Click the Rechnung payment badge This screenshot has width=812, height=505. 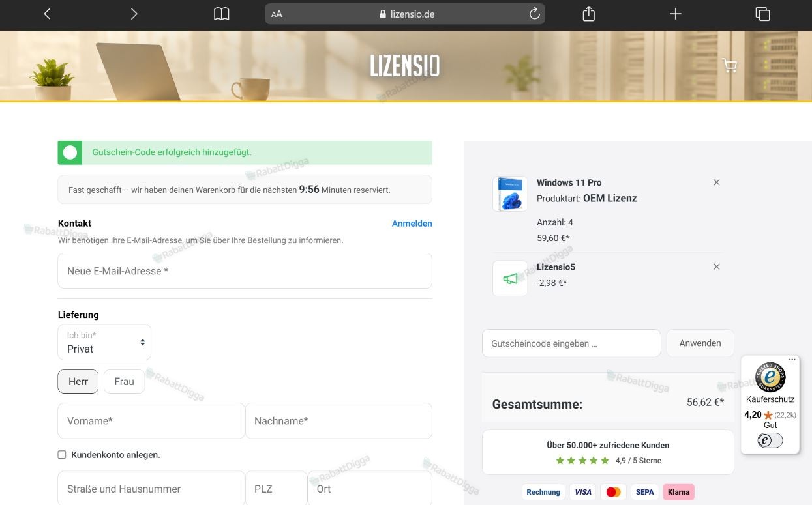point(543,492)
